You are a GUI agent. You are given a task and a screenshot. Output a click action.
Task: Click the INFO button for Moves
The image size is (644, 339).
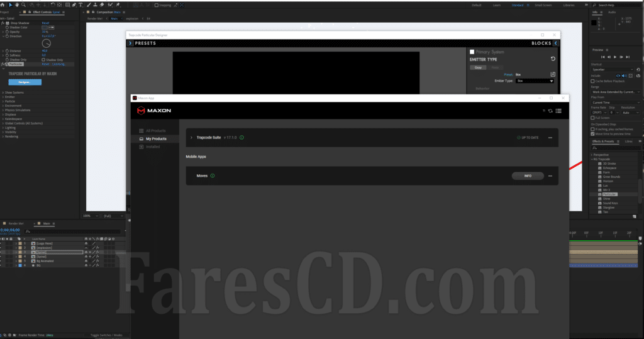[528, 176]
